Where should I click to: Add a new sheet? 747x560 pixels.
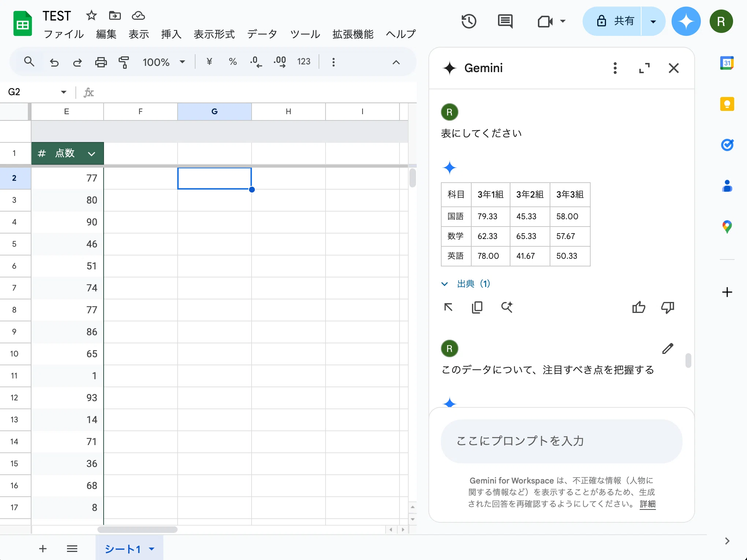(x=43, y=549)
